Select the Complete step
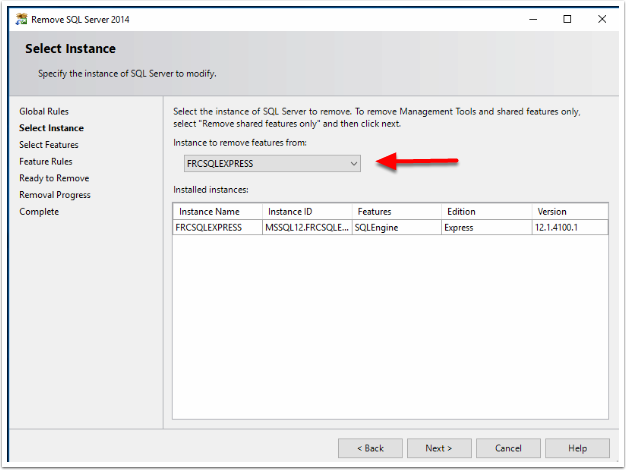The image size is (626, 470). click(x=39, y=212)
